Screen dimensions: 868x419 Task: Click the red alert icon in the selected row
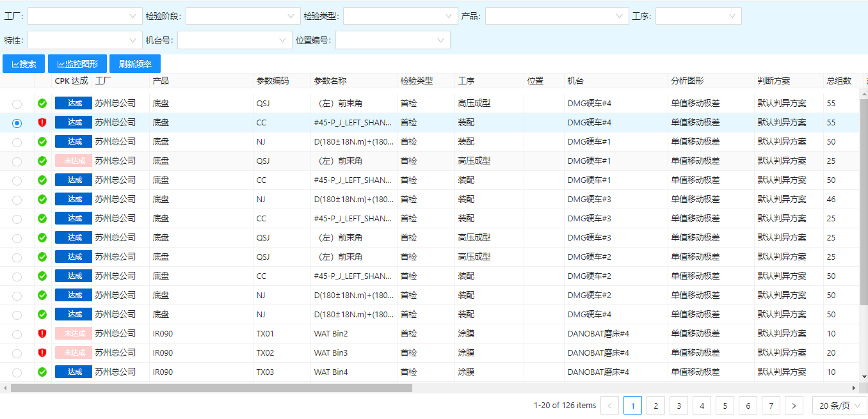click(42, 122)
